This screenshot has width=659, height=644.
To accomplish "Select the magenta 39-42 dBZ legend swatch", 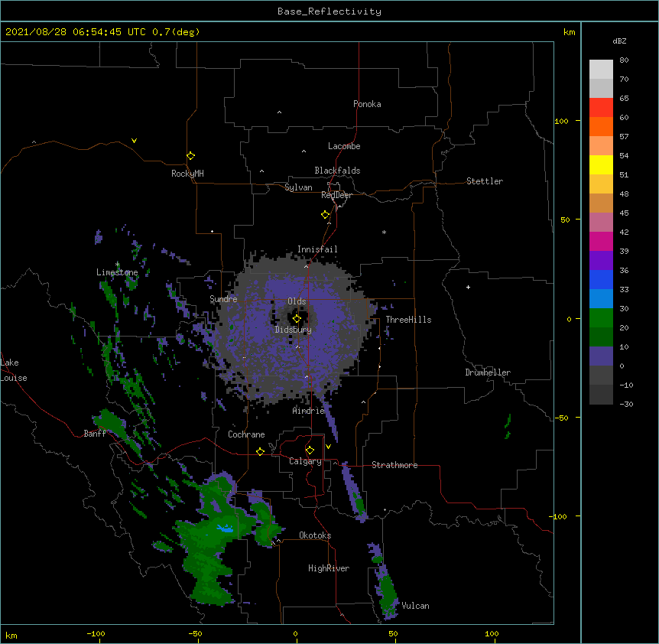I will (x=601, y=241).
